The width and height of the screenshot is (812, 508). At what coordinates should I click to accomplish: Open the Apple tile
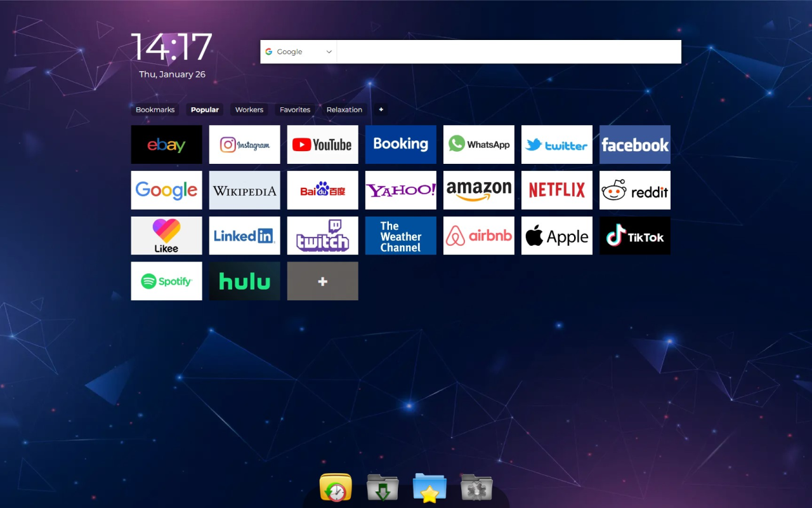click(x=556, y=236)
